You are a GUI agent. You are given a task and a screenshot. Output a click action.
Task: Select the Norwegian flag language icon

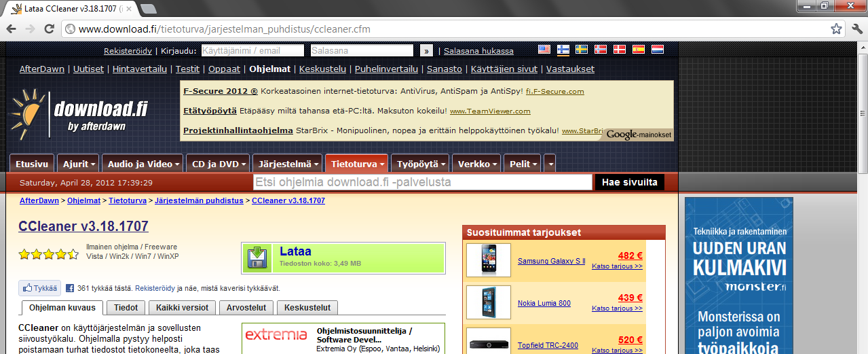[601, 50]
